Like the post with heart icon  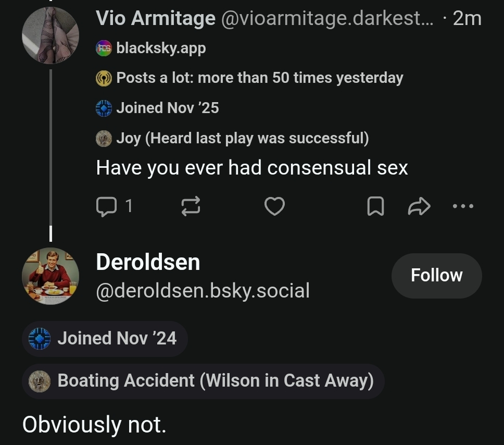pos(274,207)
